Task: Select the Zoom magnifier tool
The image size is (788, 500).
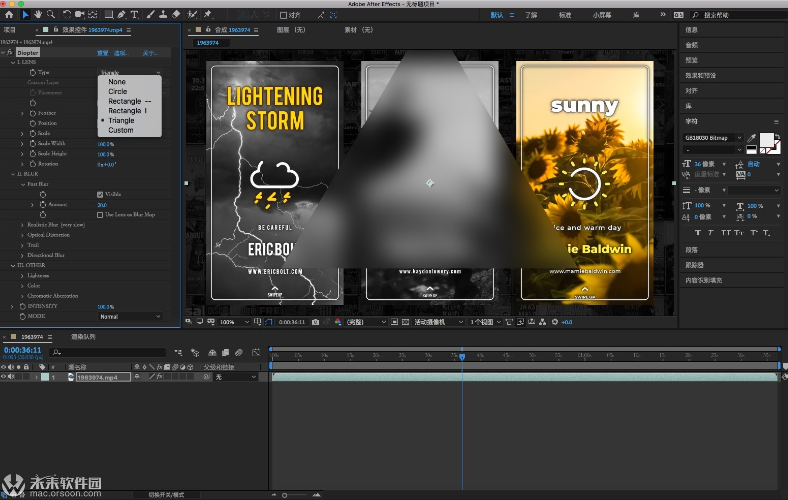Action: (53, 15)
